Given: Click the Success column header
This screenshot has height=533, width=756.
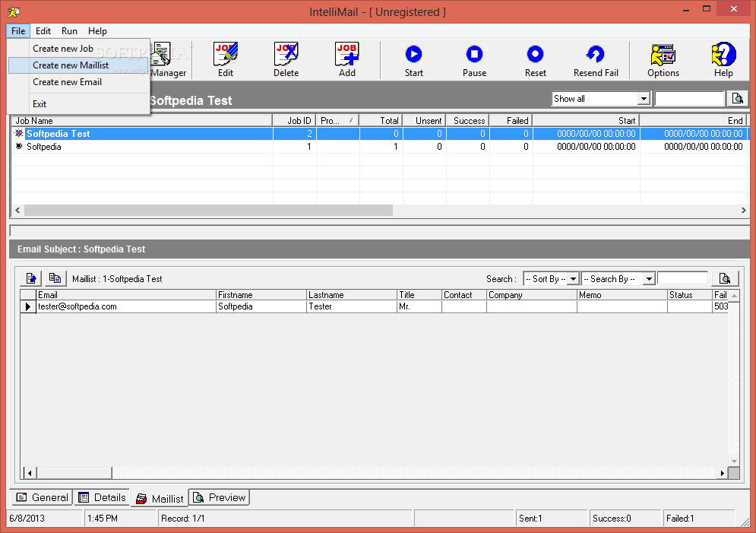Looking at the screenshot, I should (468, 121).
